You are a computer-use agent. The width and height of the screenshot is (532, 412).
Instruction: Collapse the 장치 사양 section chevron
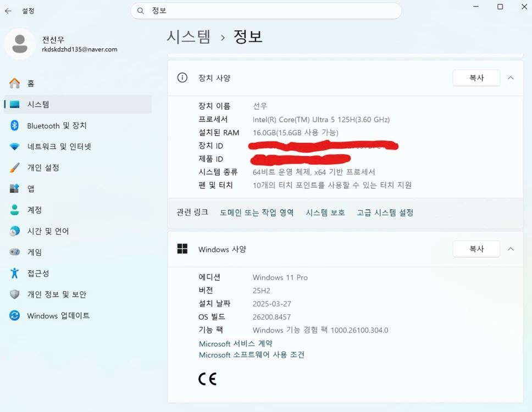click(511, 78)
